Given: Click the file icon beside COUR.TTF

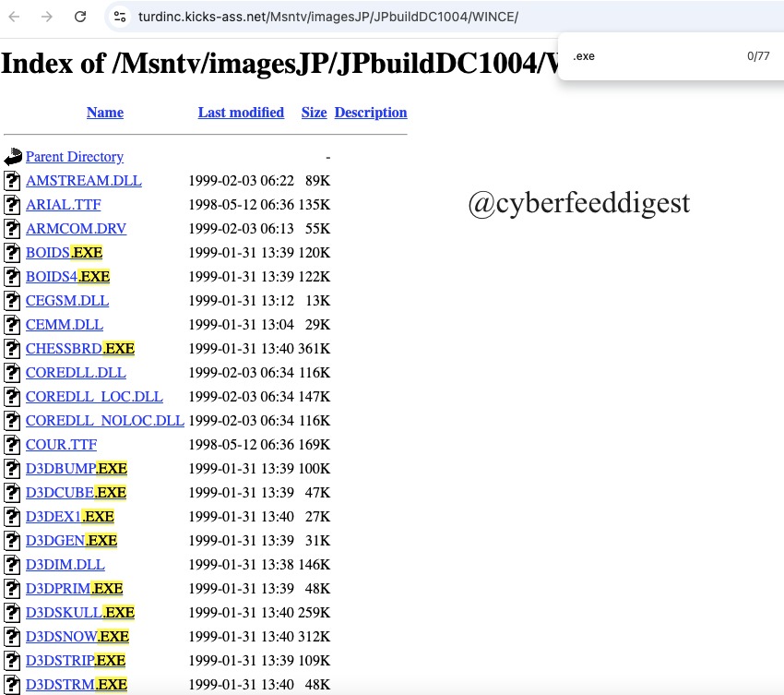Looking at the screenshot, I should (x=12, y=445).
